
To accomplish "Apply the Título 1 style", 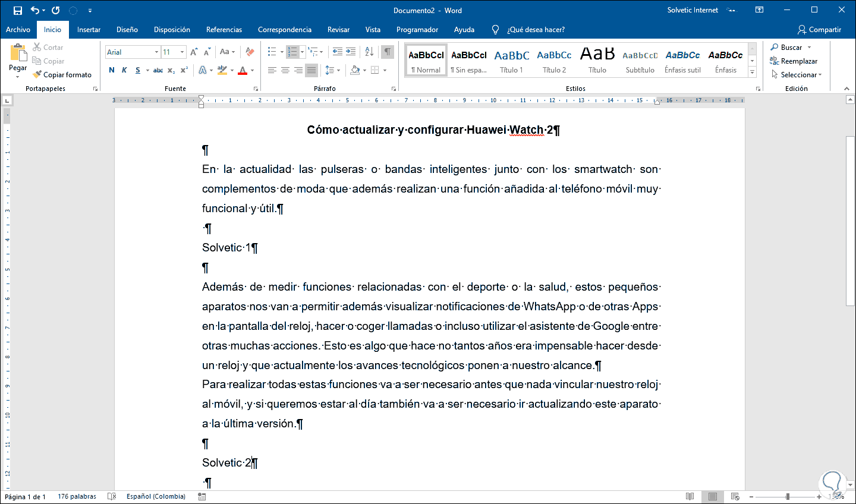I will [511, 61].
